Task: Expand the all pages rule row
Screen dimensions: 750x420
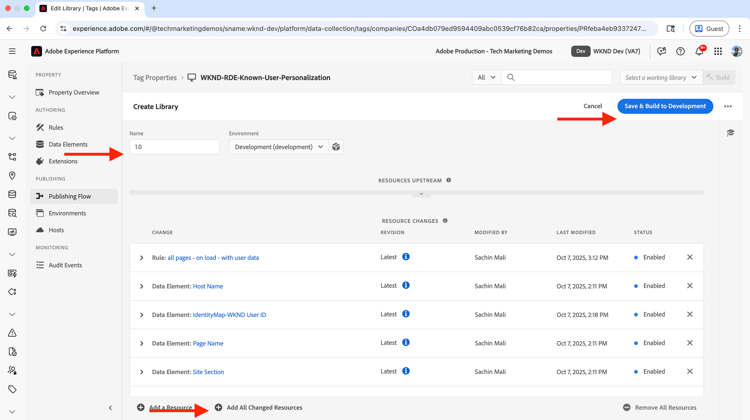Action: (x=141, y=258)
